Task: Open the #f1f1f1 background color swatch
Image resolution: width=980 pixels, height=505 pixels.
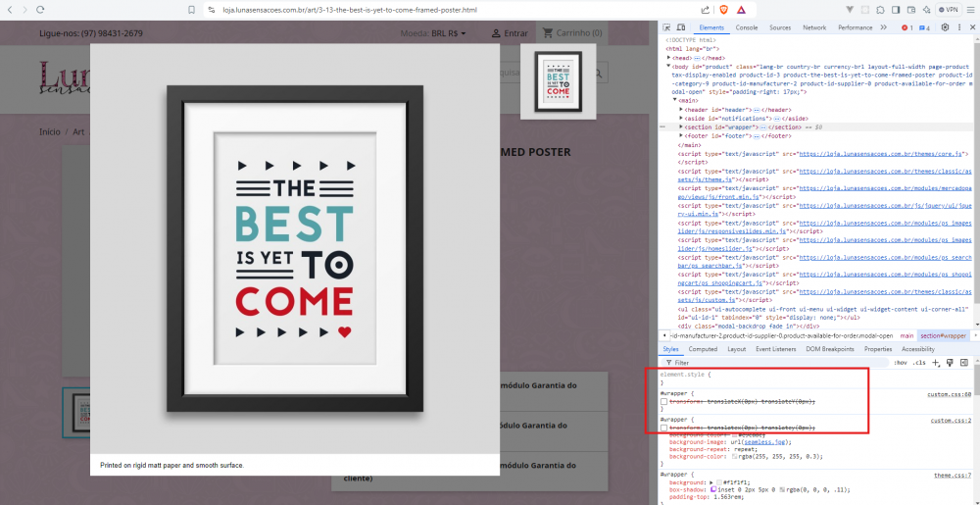Action: (718, 483)
